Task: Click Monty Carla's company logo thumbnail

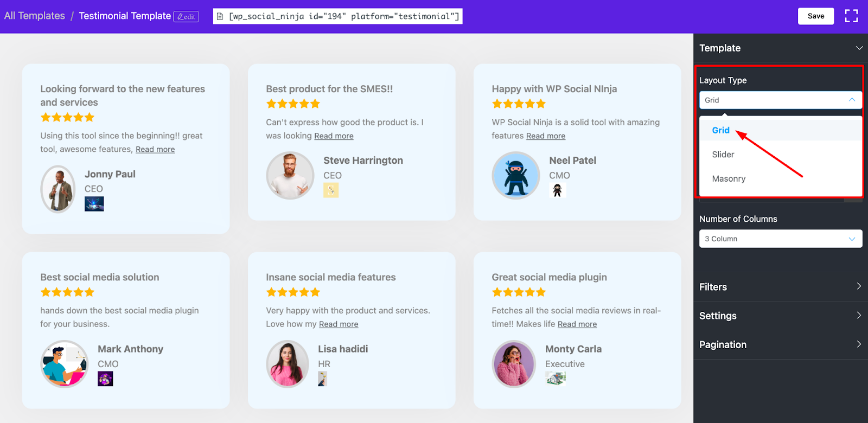Action: pos(556,379)
